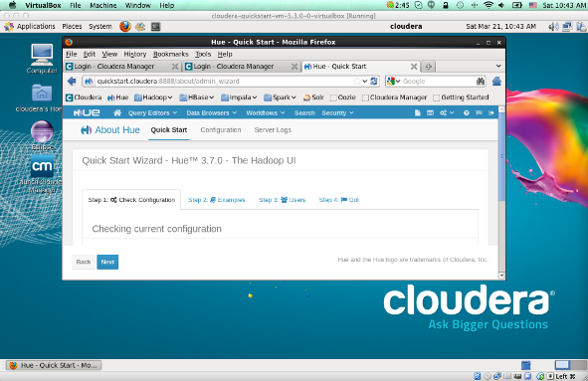Go to Step 2: Examples tab
The image size is (588, 381).
pyautogui.click(x=216, y=200)
